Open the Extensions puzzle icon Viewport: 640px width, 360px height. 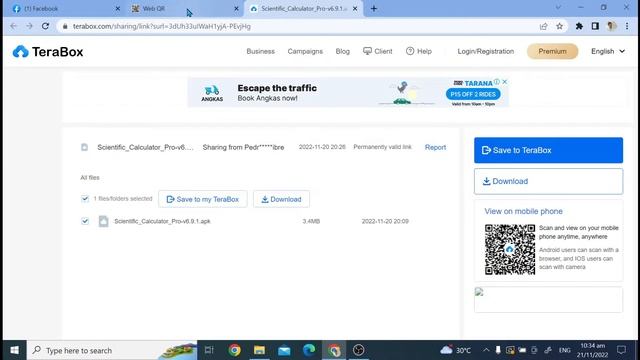[x=579, y=27]
